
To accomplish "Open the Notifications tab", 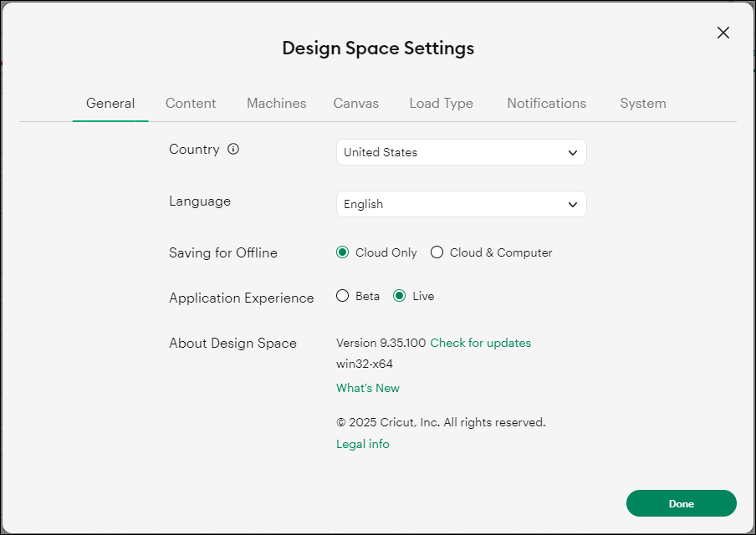I will [546, 103].
